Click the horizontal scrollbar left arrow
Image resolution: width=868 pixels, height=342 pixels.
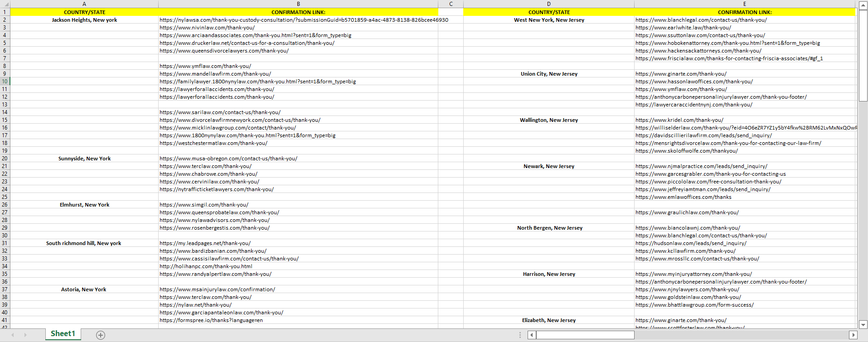coord(532,335)
